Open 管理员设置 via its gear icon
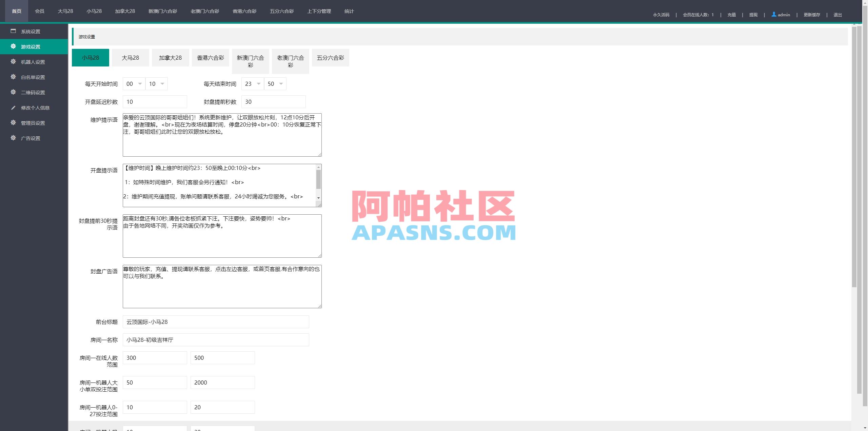The image size is (868, 431). [13, 123]
